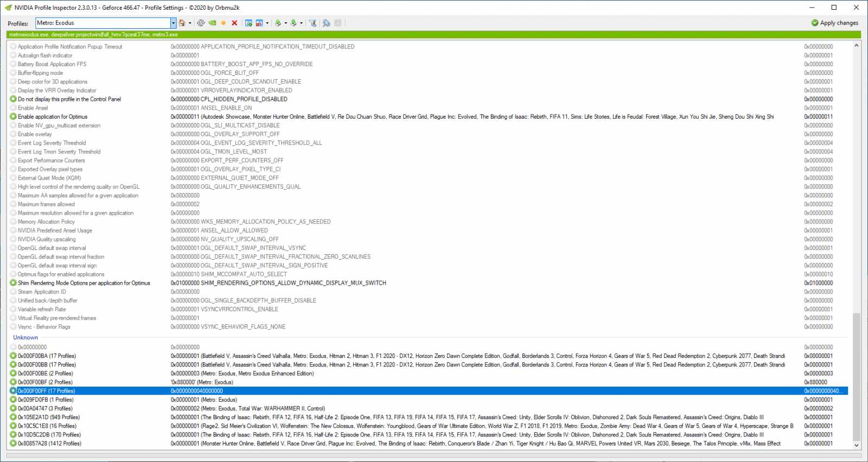This screenshot has height=462, width=868.
Task: Click Apply changes button
Action: point(835,23)
